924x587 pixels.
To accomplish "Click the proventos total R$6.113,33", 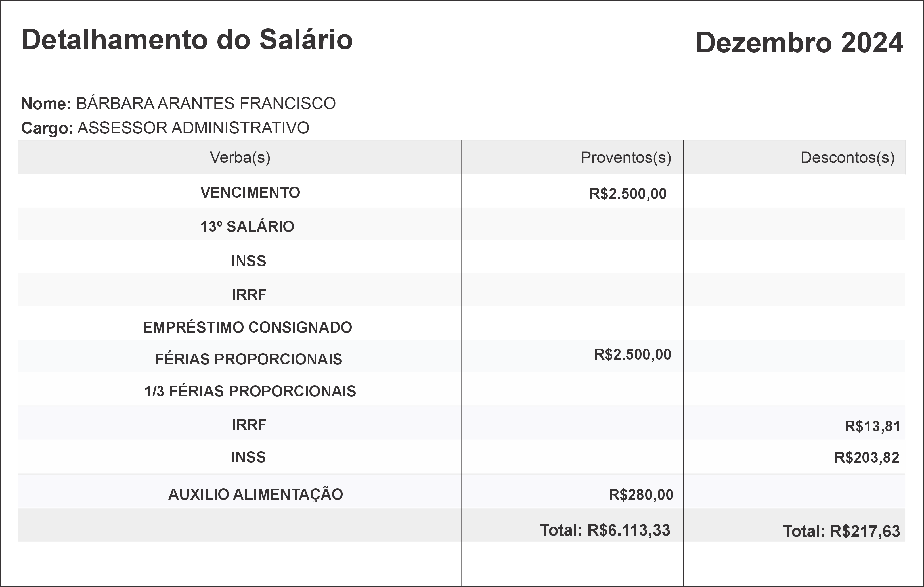I will pos(605,530).
